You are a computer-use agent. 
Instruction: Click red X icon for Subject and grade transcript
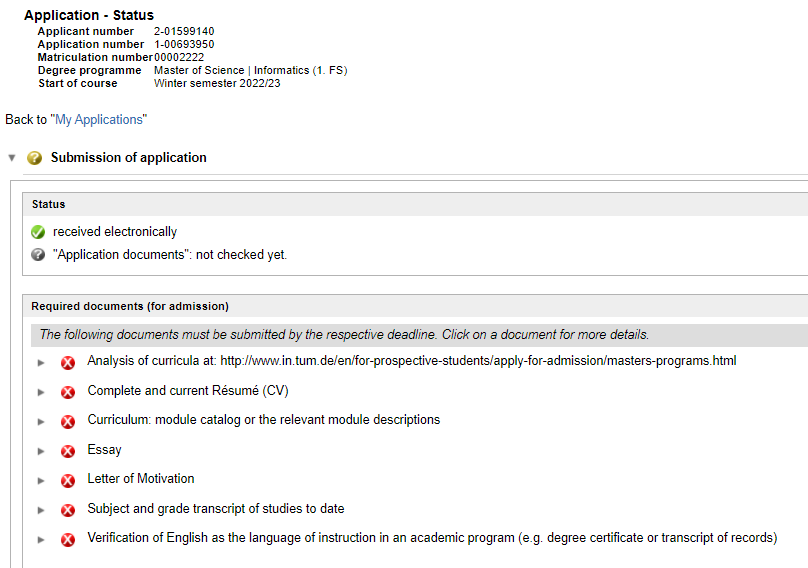point(68,510)
